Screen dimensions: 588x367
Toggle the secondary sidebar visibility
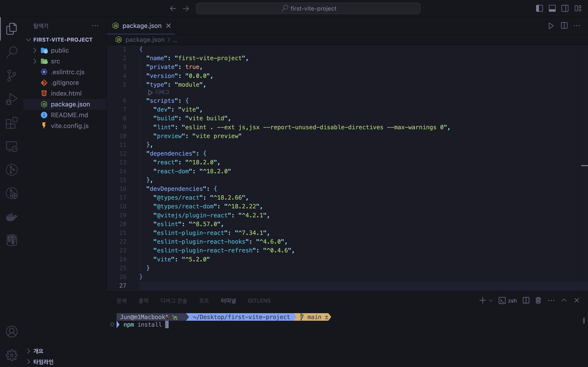coord(565,9)
